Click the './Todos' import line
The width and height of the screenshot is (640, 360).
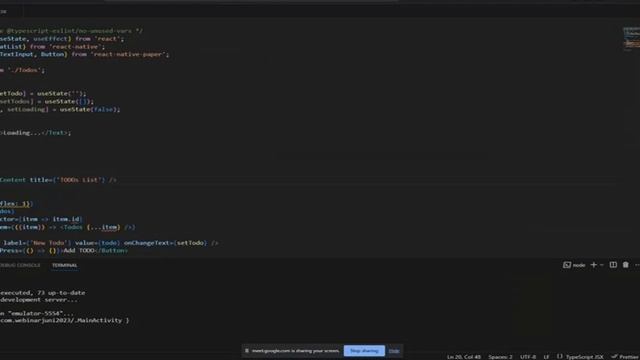coord(22,70)
